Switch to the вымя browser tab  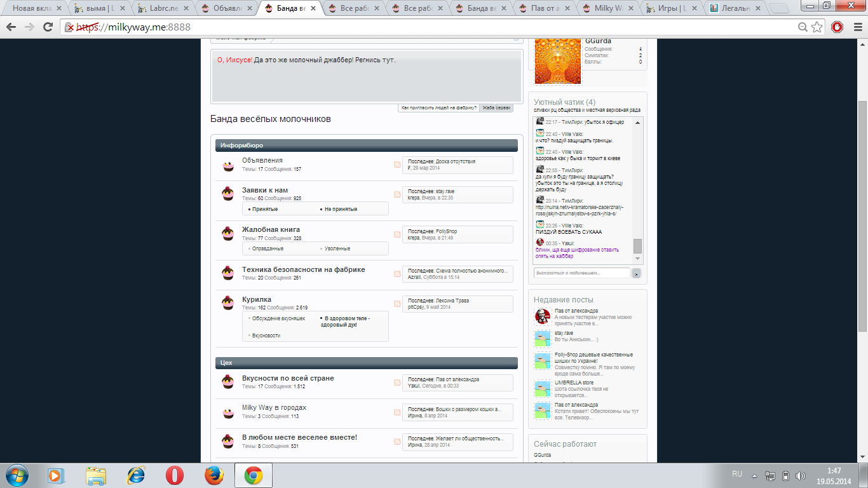pyautogui.click(x=98, y=8)
